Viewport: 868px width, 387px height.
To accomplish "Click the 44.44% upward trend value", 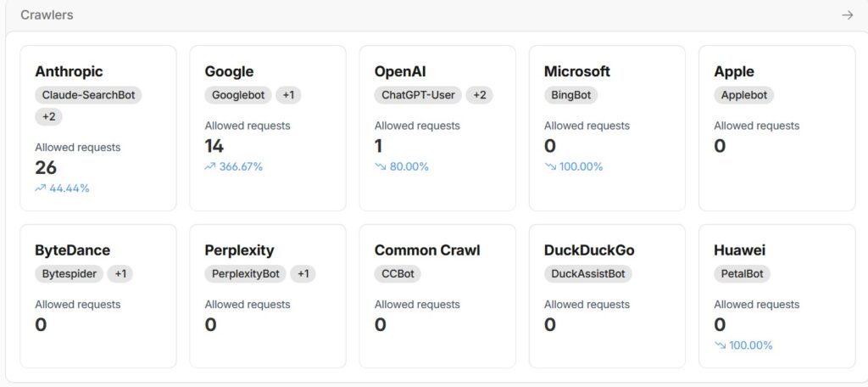I will pos(70,188).
